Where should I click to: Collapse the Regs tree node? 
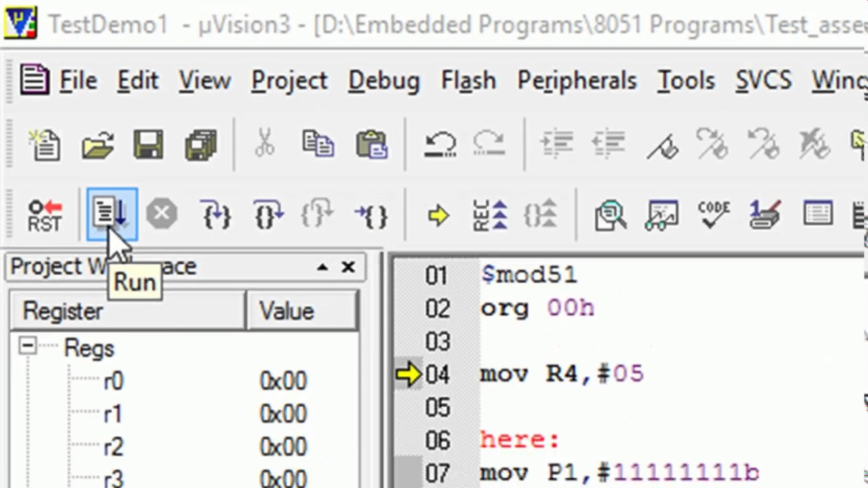point(27,347)
